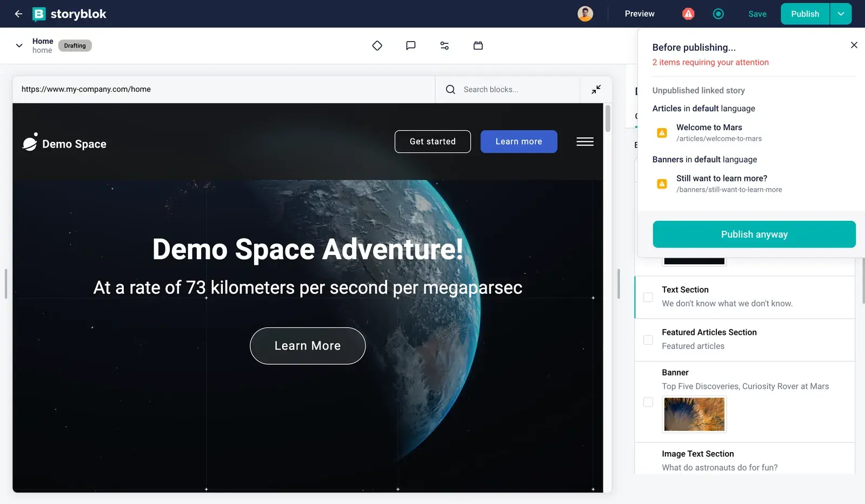Click the red warning alert icon
Viewport: 865px width, 504px height.
(x=688, y=14)
